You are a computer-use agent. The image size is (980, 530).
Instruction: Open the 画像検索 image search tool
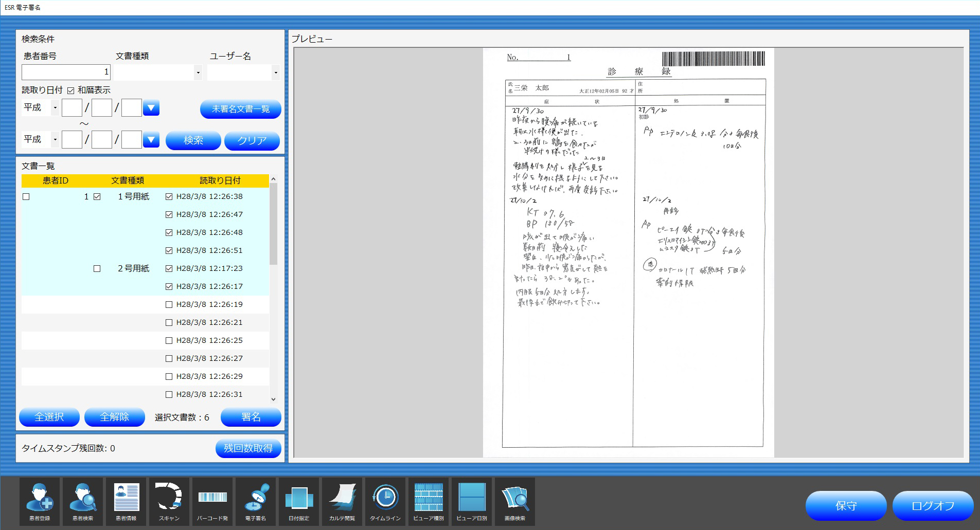coord(515,502)
